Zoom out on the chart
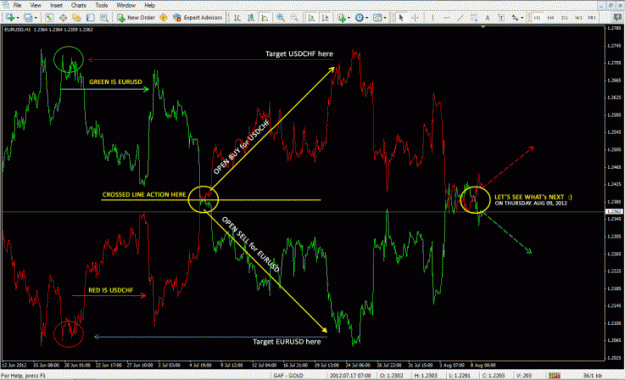This screenshot has width=625, height=380. (294, 18)
